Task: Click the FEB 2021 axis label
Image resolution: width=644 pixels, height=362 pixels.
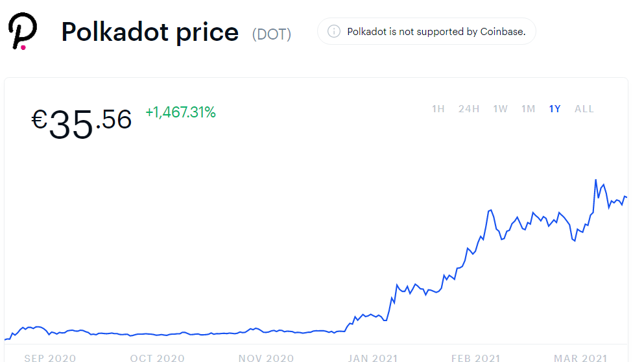Action: pyautogui.click(x=475, y=357)
